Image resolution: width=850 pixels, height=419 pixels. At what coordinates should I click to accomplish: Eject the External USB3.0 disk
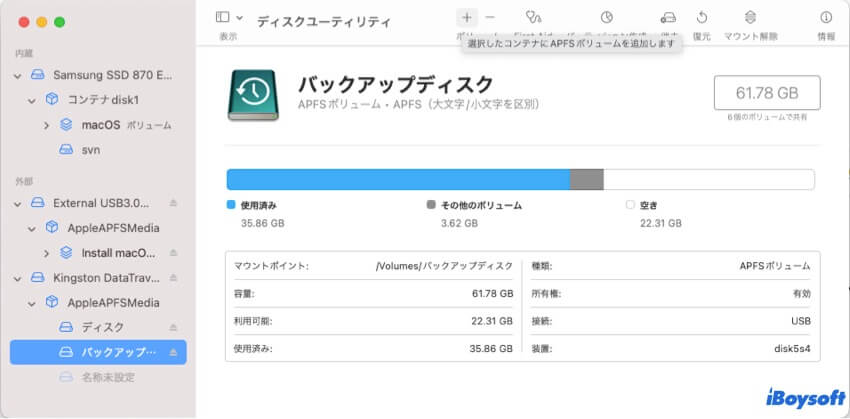[173, 203]
